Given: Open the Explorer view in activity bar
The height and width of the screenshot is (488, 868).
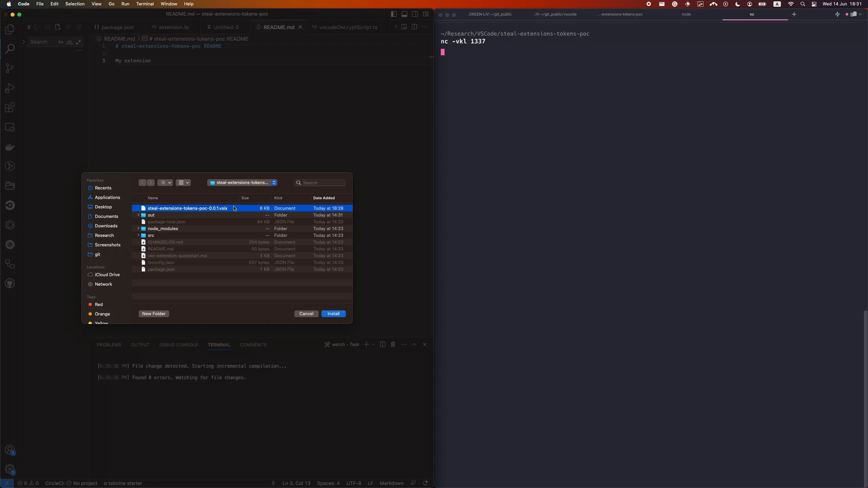Looking at the screenshot, I should pyautogui.click(x=10, y=29).
